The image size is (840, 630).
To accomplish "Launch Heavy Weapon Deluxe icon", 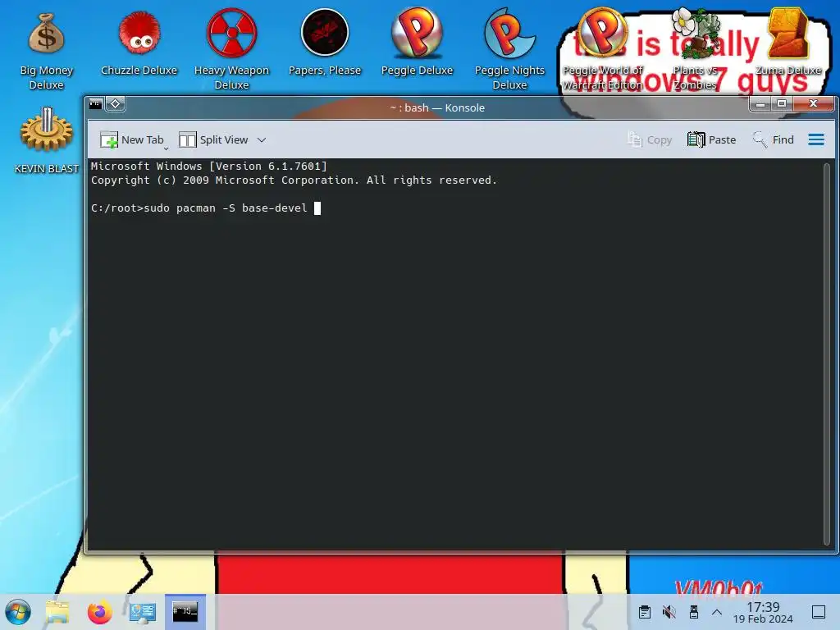I will coord(231,49).
